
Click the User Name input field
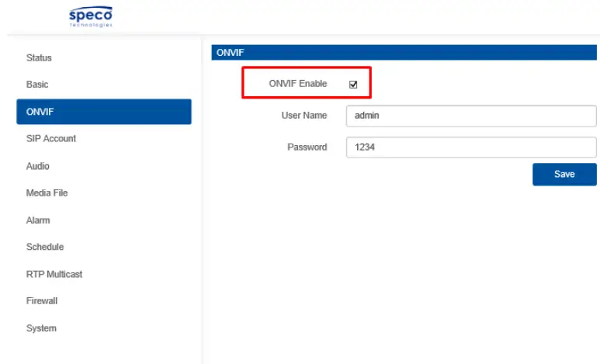(471, 116)
